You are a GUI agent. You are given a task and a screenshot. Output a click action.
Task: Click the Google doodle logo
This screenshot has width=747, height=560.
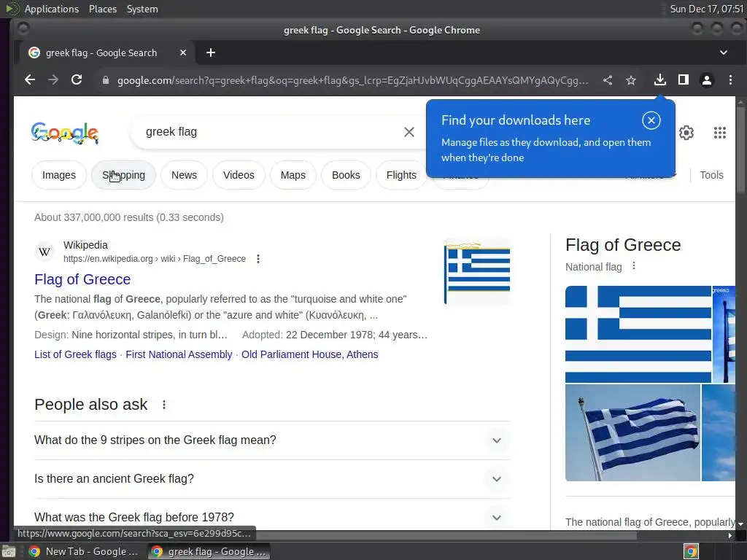tap(65, 133)
